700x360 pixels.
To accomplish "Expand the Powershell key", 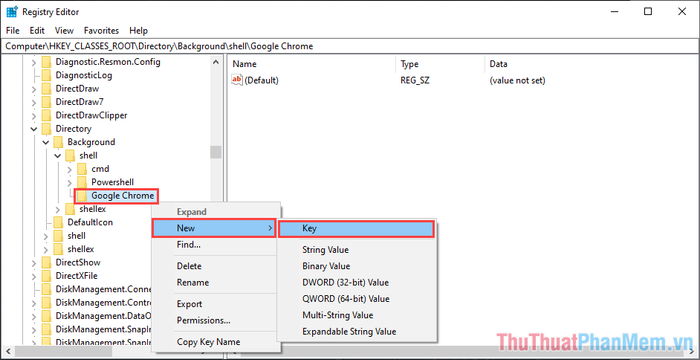I will pyautogui.click(x=70, y=183).
